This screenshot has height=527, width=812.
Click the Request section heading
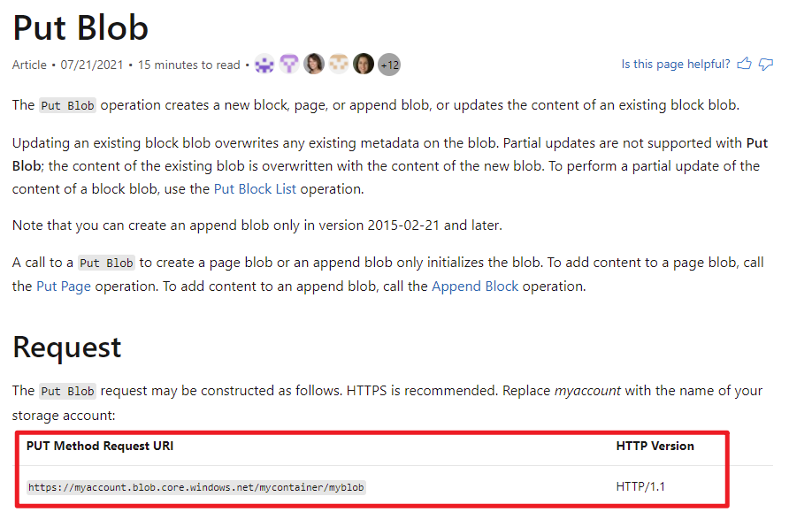[67, 348]
